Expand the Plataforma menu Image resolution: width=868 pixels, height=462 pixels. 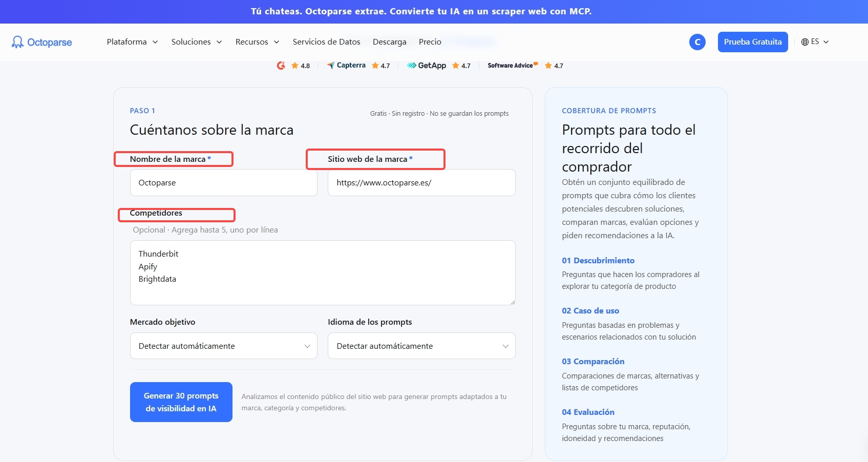click(132, 42)
